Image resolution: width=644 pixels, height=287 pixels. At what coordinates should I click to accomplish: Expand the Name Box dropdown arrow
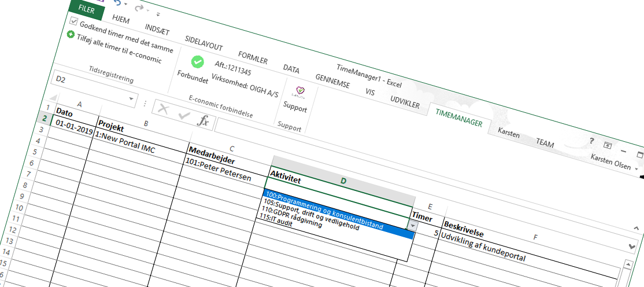point(131,100)
